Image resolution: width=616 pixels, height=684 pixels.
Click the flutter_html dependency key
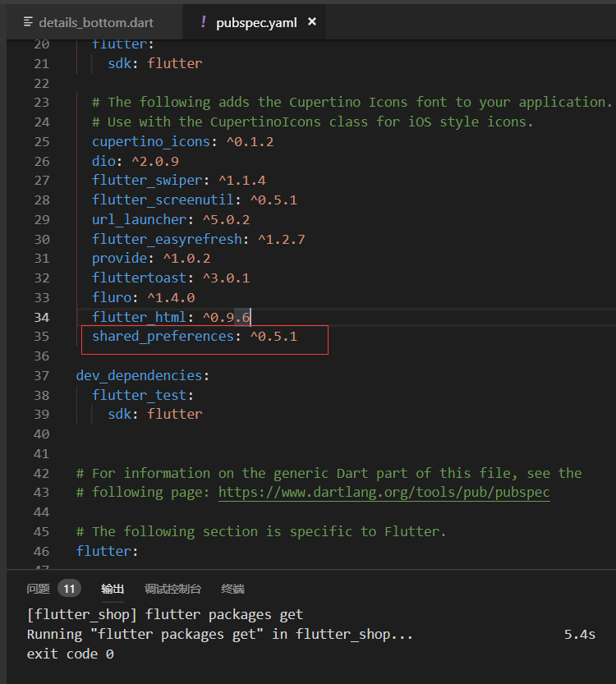click(x=139, y=317)
